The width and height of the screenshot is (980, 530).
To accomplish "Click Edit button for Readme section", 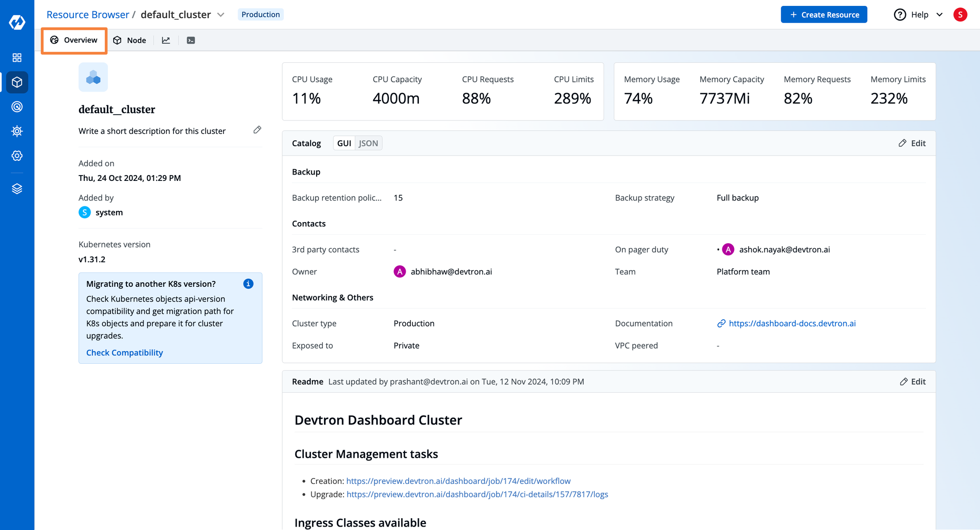I will click(913, 382).
